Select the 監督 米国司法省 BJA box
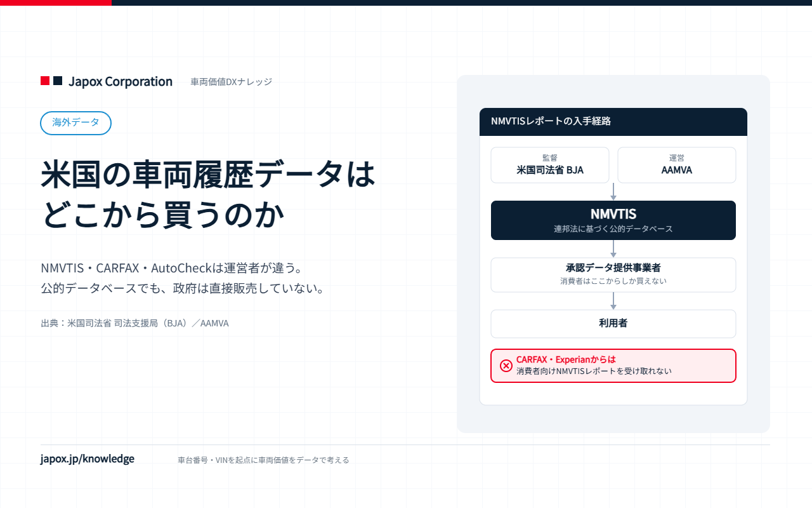 [x=550, y=165]
